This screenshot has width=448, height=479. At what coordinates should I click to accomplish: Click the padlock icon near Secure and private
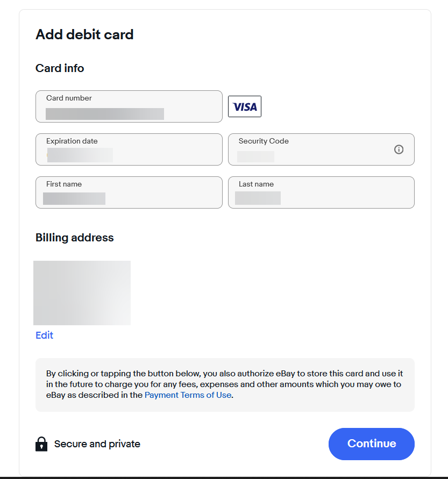click(41, 444)
